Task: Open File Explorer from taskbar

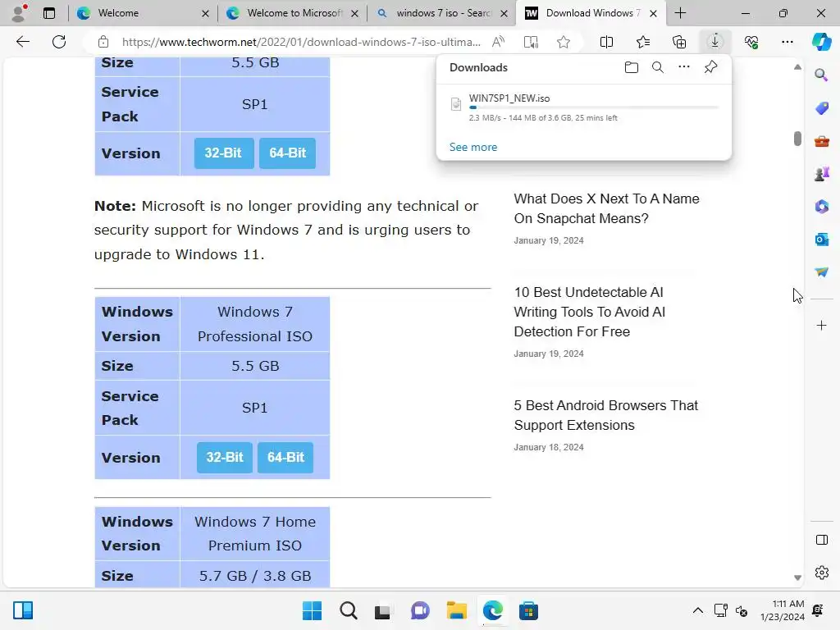Action: pyautogui.click(x=456, y=610)
